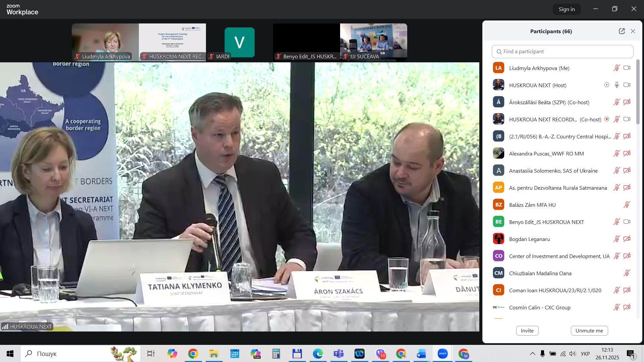The width and height of the screenshot is (644, 362).
Task: Click the IARDI participant tile
Action: point(239,42)
